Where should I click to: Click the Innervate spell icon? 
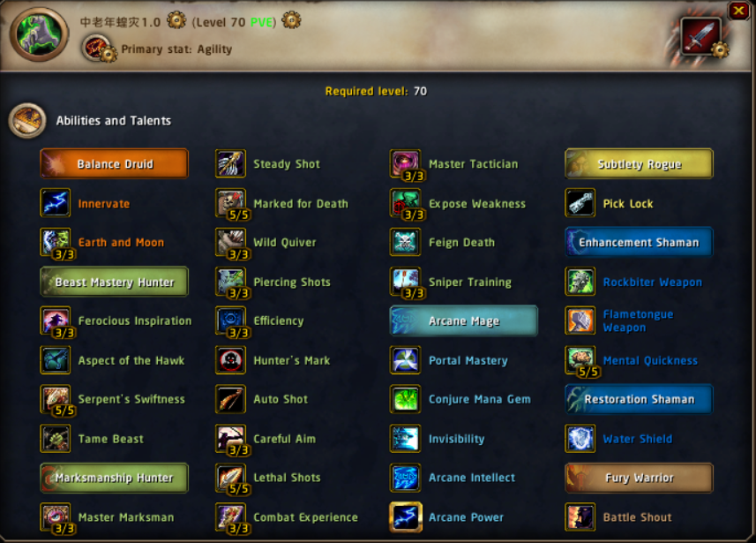(56, 203)
